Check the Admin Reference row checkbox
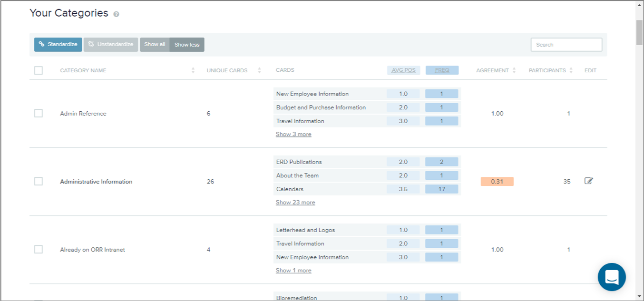Viewport: 644px width, 301px height. [39, 113]
